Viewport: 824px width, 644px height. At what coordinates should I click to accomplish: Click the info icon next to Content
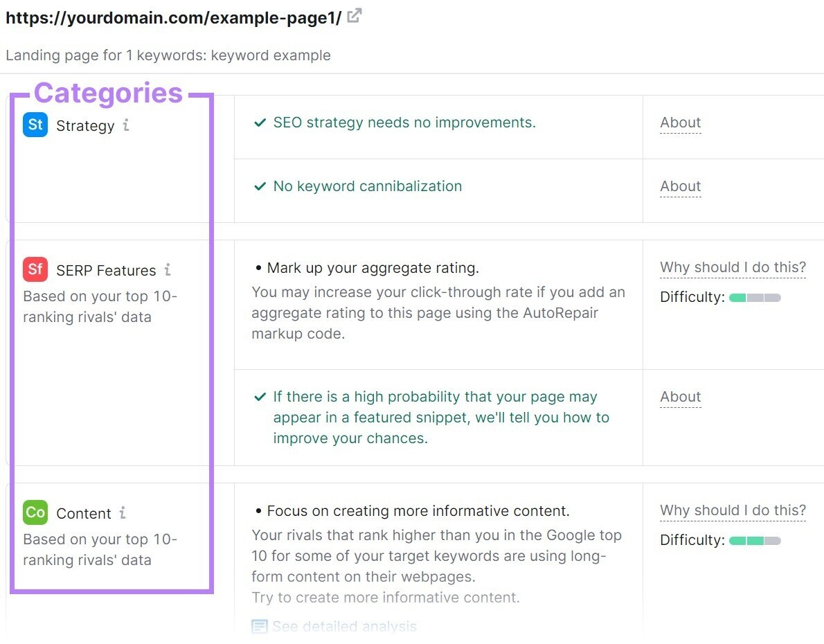123,513
